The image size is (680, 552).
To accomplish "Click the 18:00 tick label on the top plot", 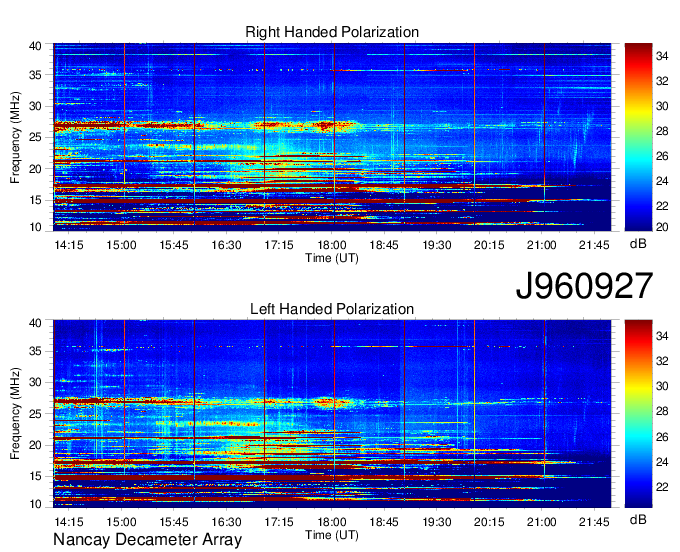I will pos(331,245).
